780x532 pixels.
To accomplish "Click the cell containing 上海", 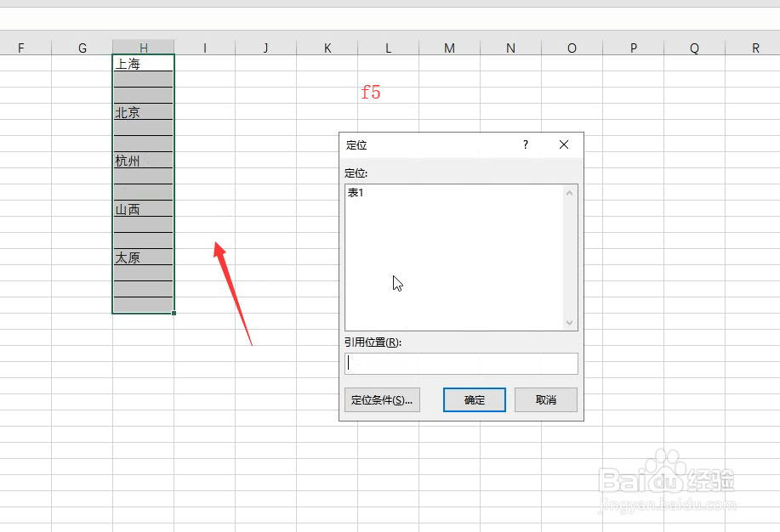I will (x=143, y=63).
